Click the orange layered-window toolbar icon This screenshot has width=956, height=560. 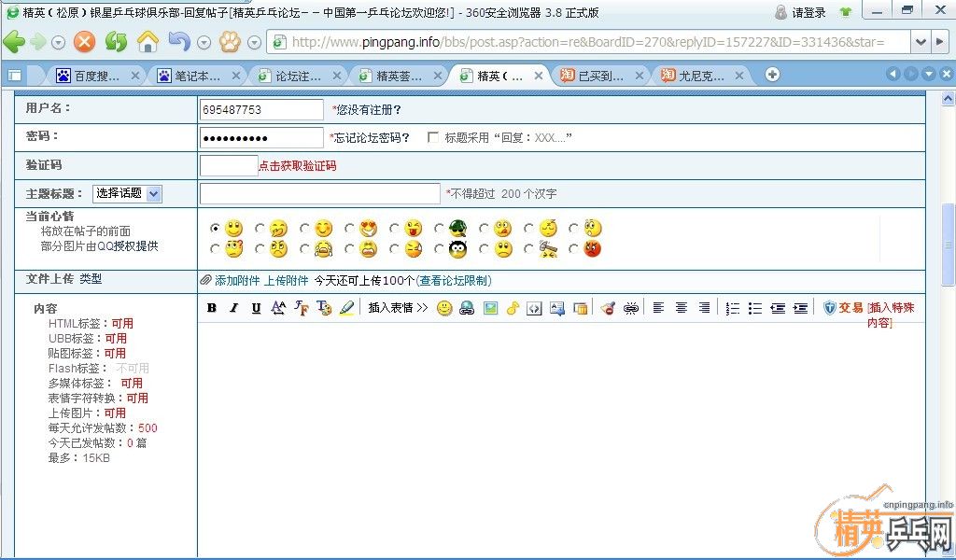(x=581, y=308)
